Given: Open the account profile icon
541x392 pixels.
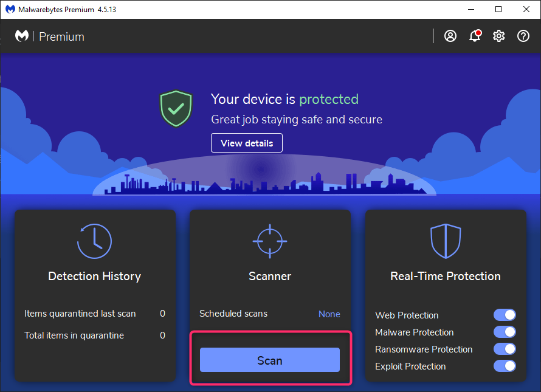Looking at the screenshot, I should [450, 36].
